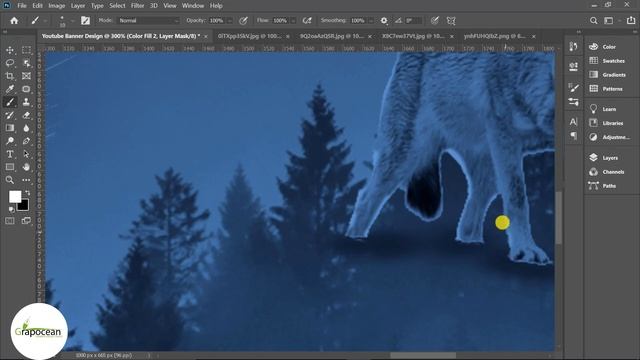The image size is (640, 360).
Task: Toggle pressure for size button
Action: 435,20
